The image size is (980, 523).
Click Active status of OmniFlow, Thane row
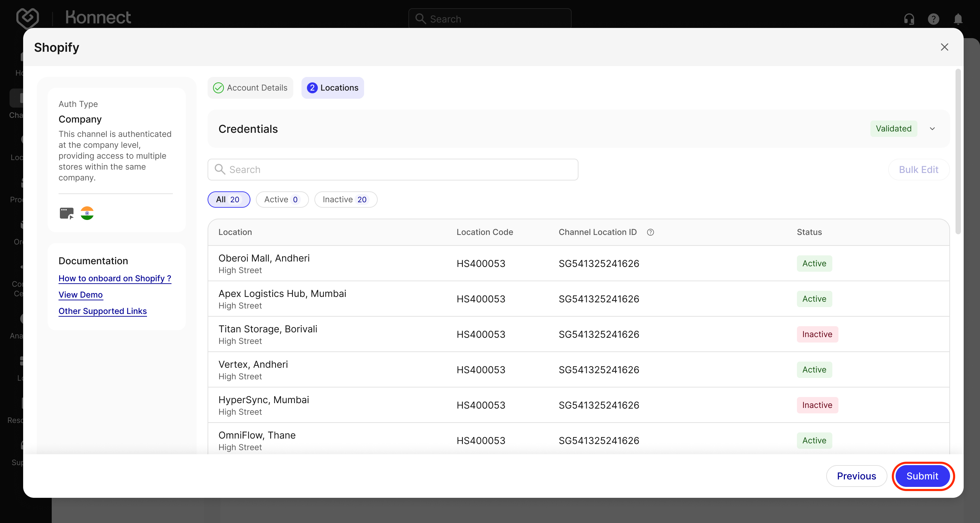coord(815,440)
